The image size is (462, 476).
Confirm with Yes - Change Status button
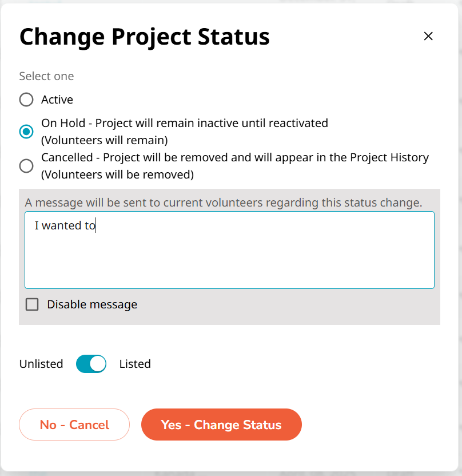pos(221,425)
